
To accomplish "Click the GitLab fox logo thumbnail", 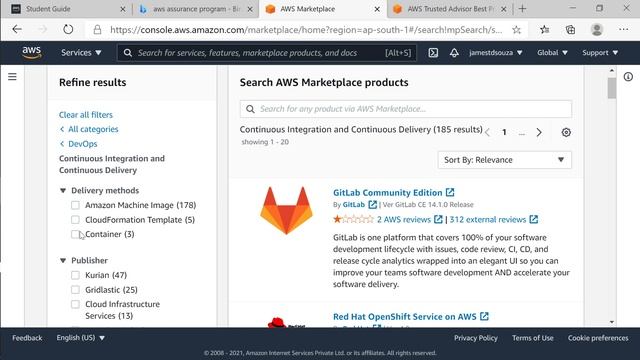I will tap(287, 210).
